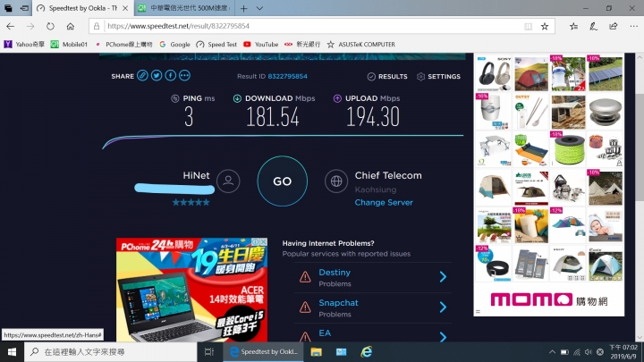This screenshot has height=362, width=644.
Task: Click the taskbar search box
Action: tap(111, 352)
